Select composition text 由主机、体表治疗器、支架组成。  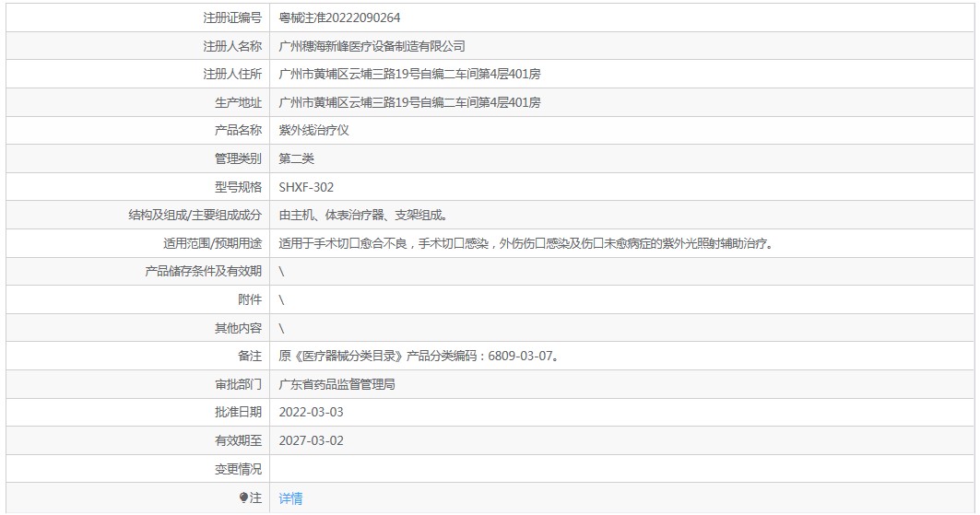(363, 216)
